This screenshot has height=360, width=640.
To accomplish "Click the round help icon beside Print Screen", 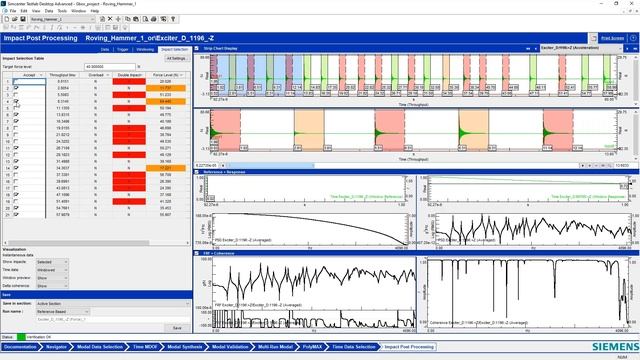I will click(633, 38).
